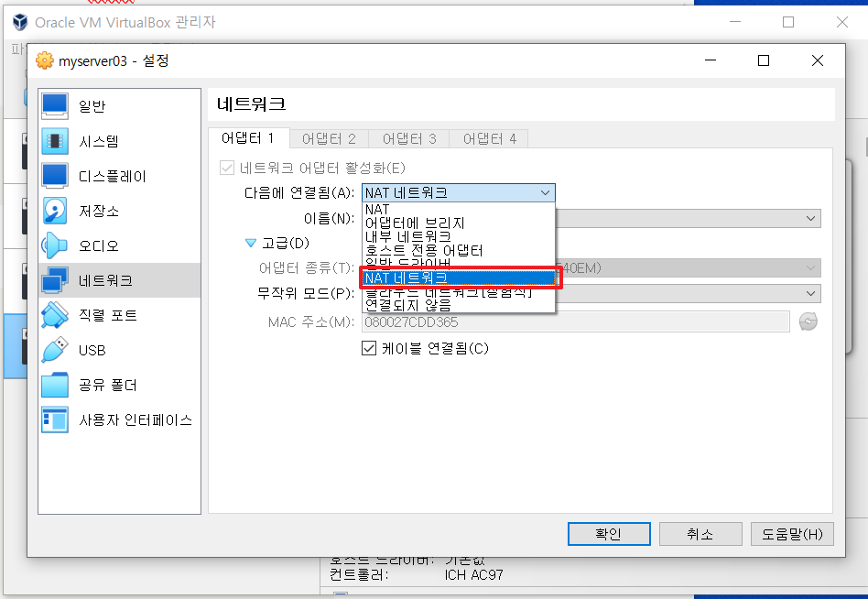Minimize the myserver03 설정 dialog

click(711, 60)
